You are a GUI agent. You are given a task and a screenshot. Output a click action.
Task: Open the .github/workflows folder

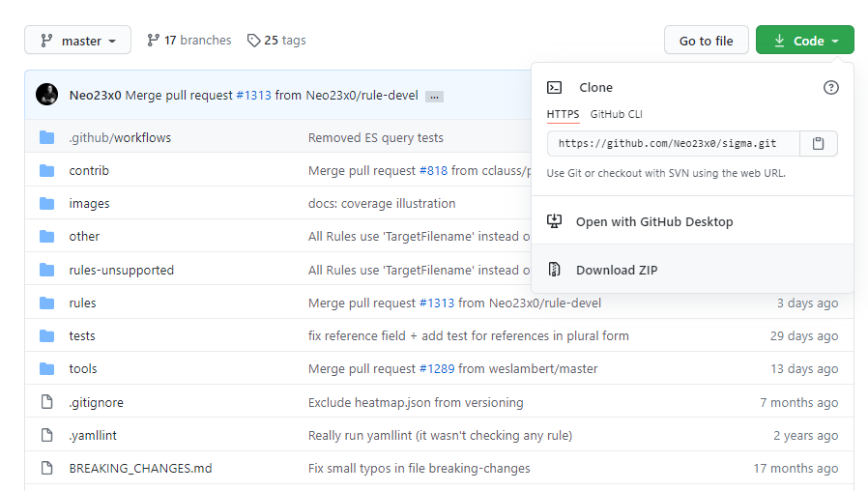coord(120,138)
